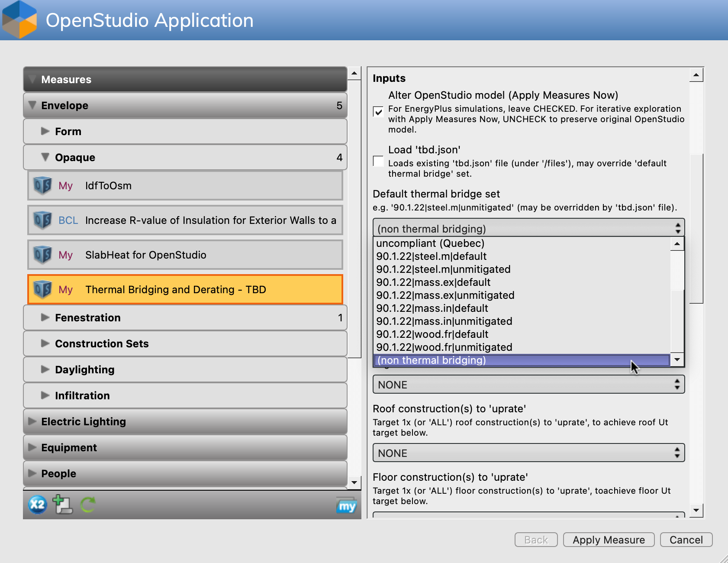728x563 pixels.
Task: Choose '90.1.22|mass.ex|unmitigated' option
Action: (x=522, y=295)
